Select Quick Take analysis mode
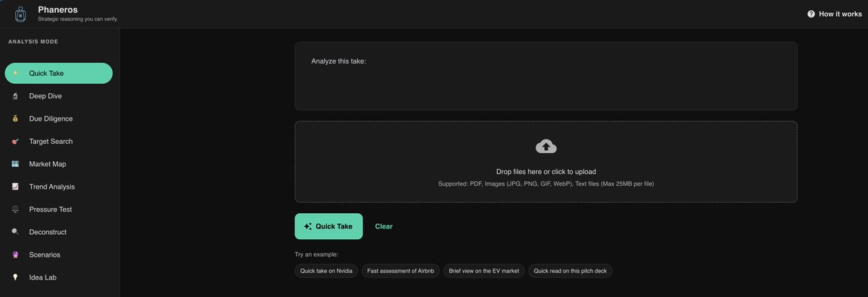Image resolution: width=868 pixels, height=297 pixels. 59,73
